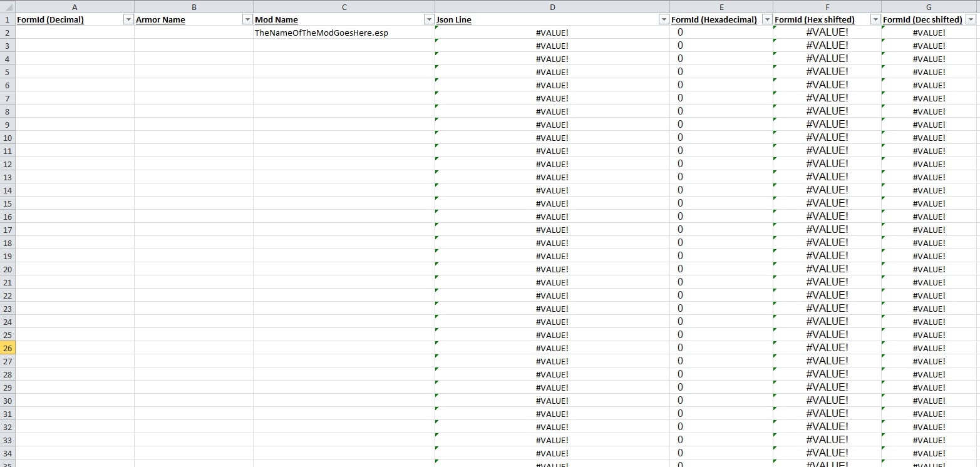Open filter dropdown for FormId (Decimal)
980x467 pixels.
point(128,19)
